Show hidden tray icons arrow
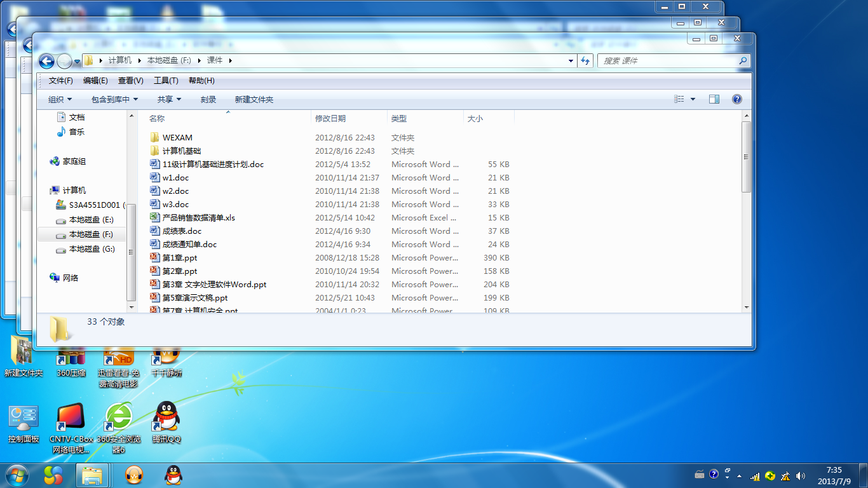The image size is (868, 488). [739, 475]
